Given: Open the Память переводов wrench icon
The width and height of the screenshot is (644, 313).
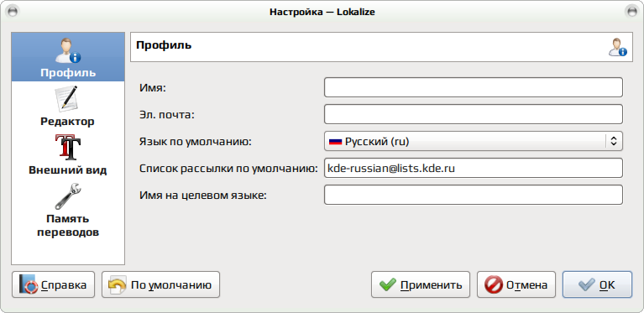Looking at the screenshot, I should 68,196.
